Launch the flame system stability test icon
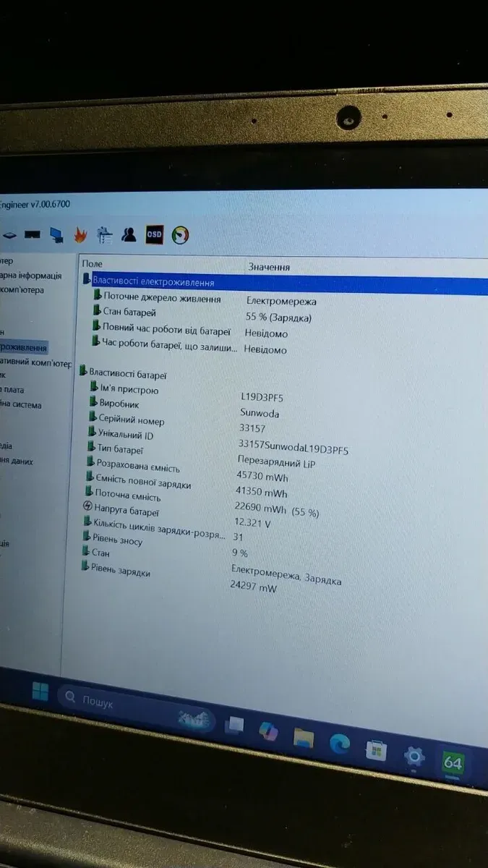The width and height of the screenshot is (488, 868). coord(80,234)
